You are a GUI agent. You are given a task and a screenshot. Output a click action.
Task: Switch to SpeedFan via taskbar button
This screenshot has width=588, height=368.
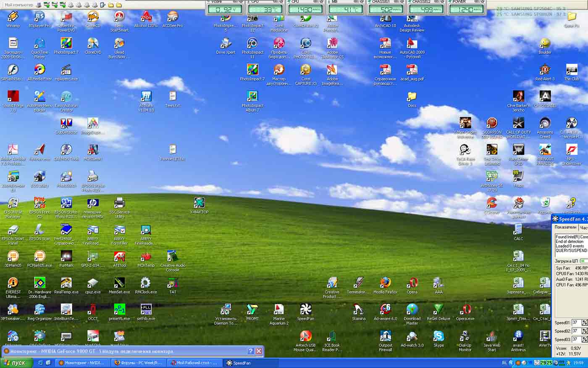(250, 363)
